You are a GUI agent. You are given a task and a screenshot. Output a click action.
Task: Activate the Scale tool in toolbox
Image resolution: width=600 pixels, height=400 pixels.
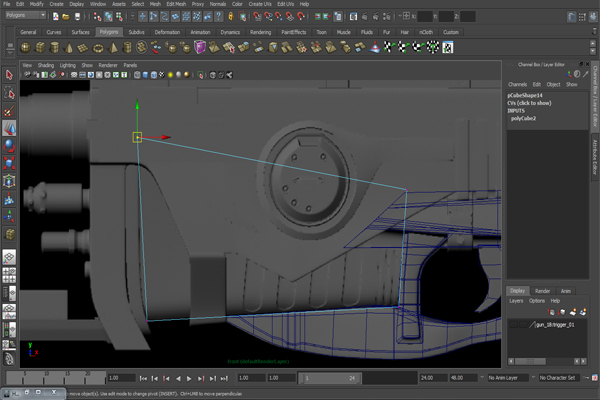point(9,163)
